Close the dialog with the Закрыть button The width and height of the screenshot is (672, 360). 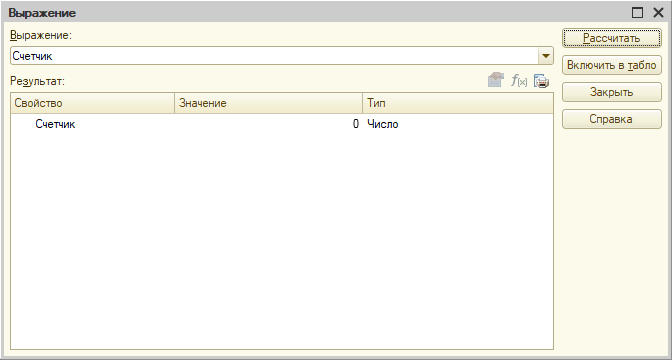coord(612,92)
